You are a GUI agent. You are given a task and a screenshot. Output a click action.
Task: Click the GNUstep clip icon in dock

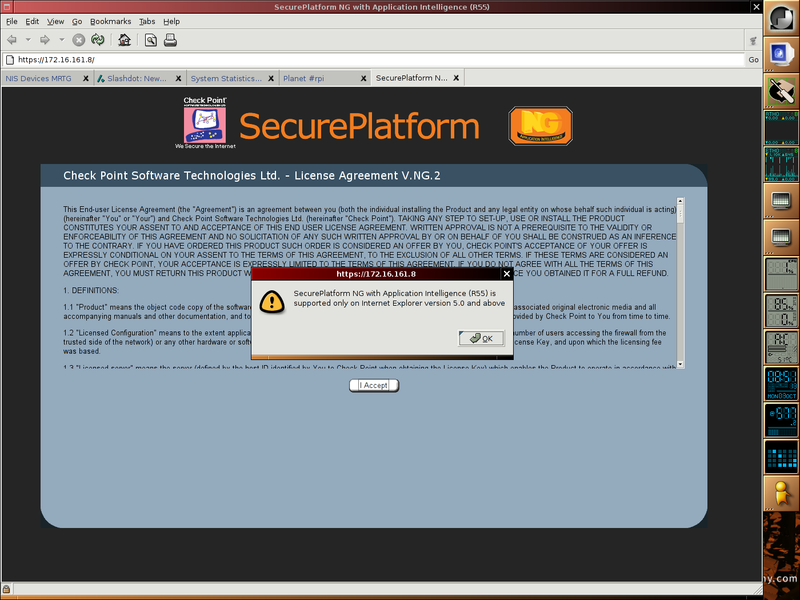(x=781, y=18)
